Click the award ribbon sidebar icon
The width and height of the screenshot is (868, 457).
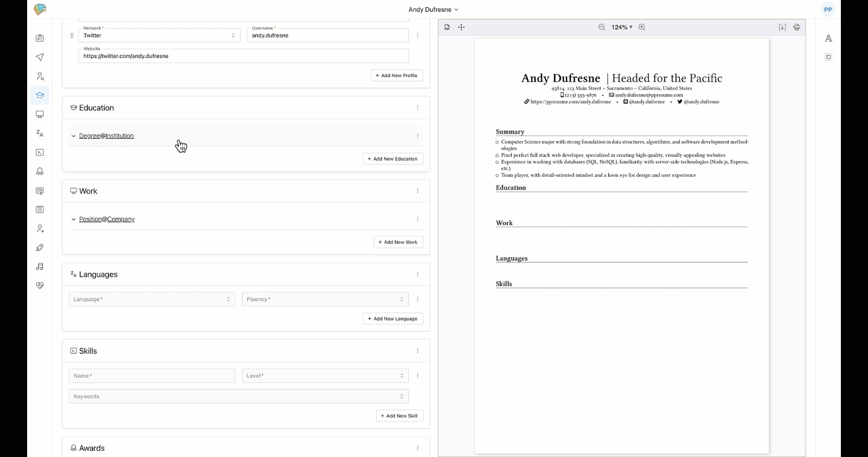tap(40, 172)
